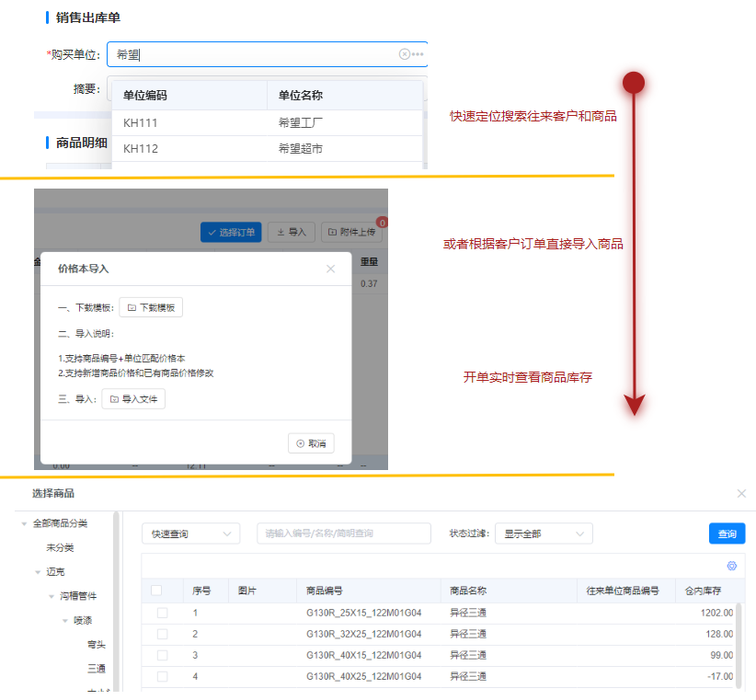Click the 请输入编号/名称 search field

tap(343, 534)
